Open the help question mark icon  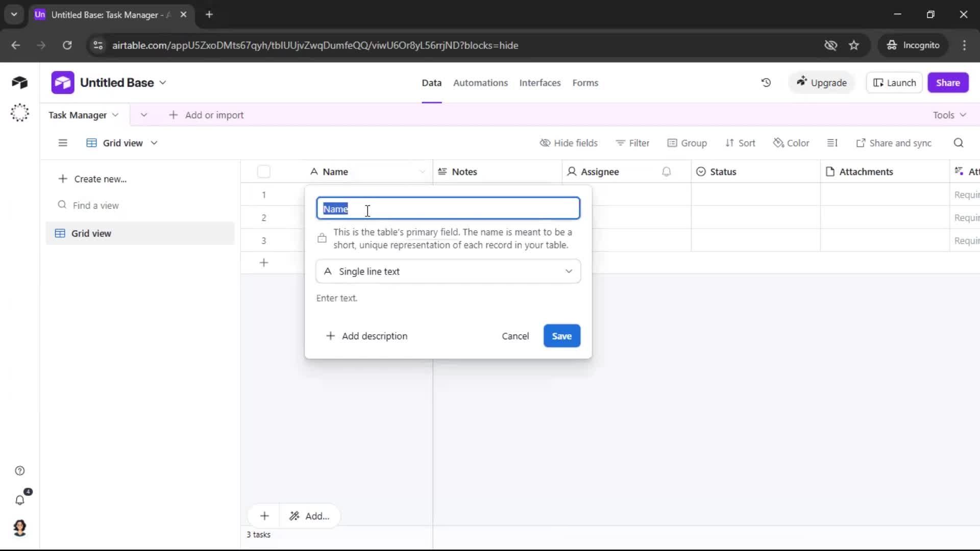19,470
